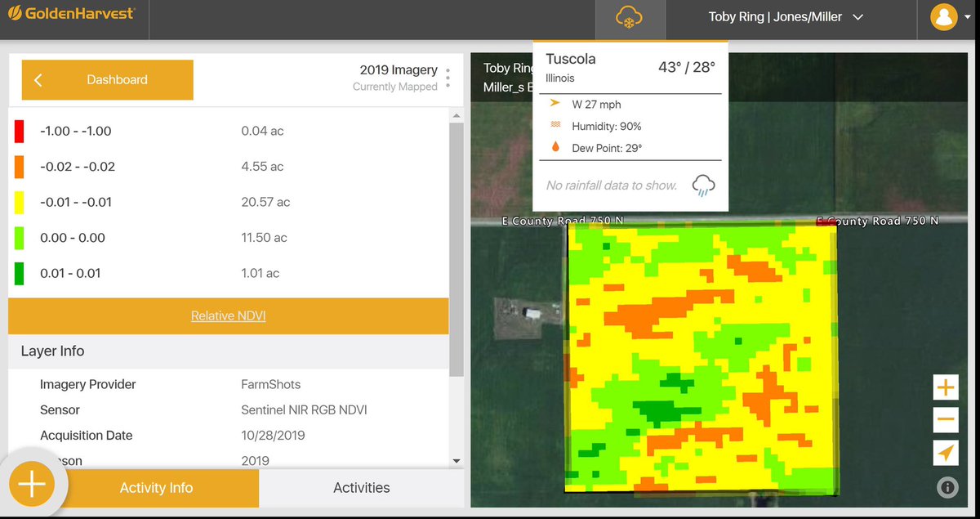Image resolution: width=980 pixels, height=519 pixels.
Task: Select the red -1.00 legend swatch
Action: click(x=20, y=131)
